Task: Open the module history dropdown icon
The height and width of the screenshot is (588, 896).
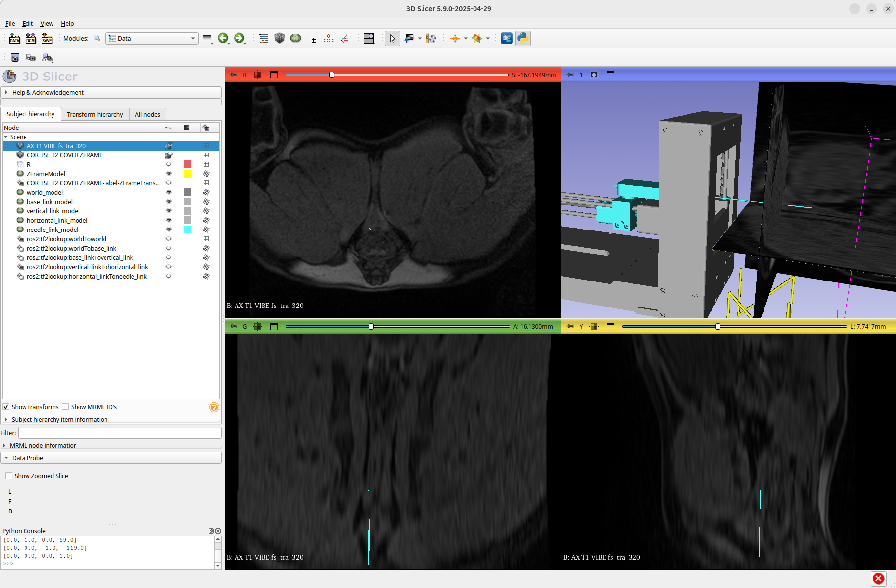Action: coord(208,38)
